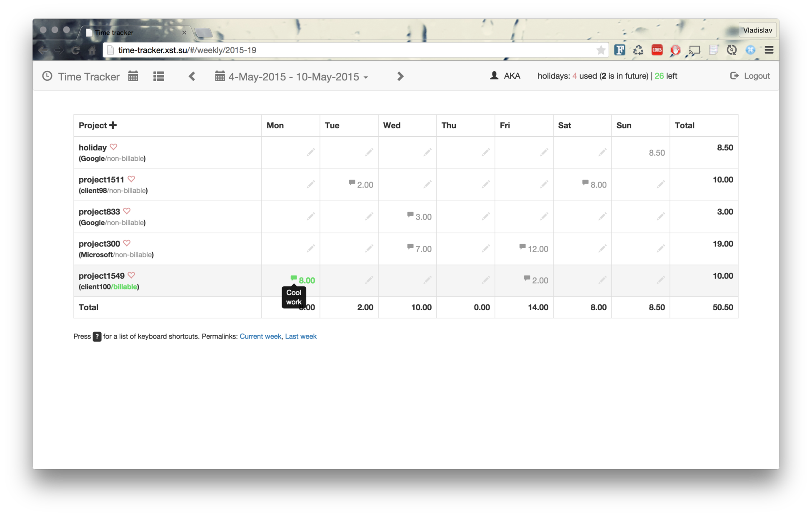Image resolution: width=812 pixels, height=516 pixels.
Task: Go to next week arrow
Action: pyautogui.click(x=400, y=76)
